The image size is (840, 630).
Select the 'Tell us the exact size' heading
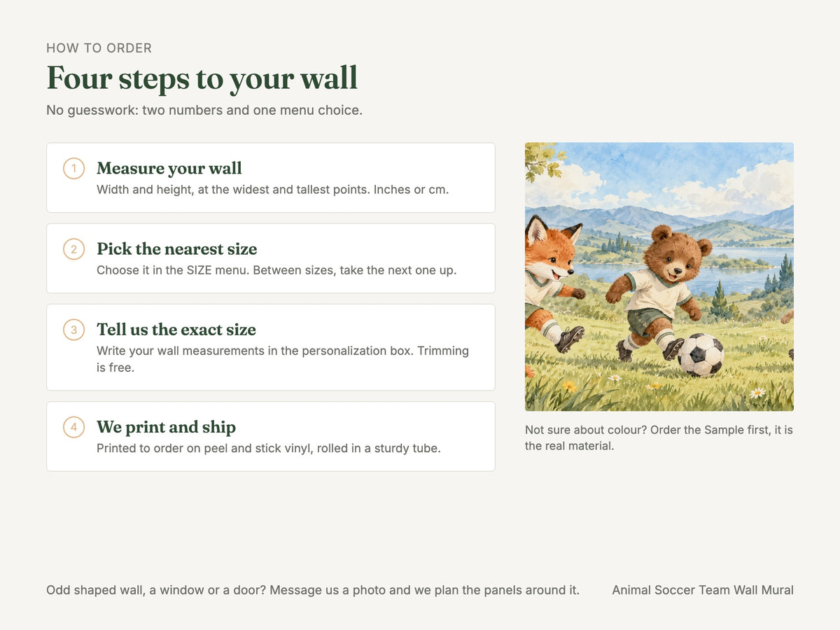pyautogui.click(x=176, y=330)
